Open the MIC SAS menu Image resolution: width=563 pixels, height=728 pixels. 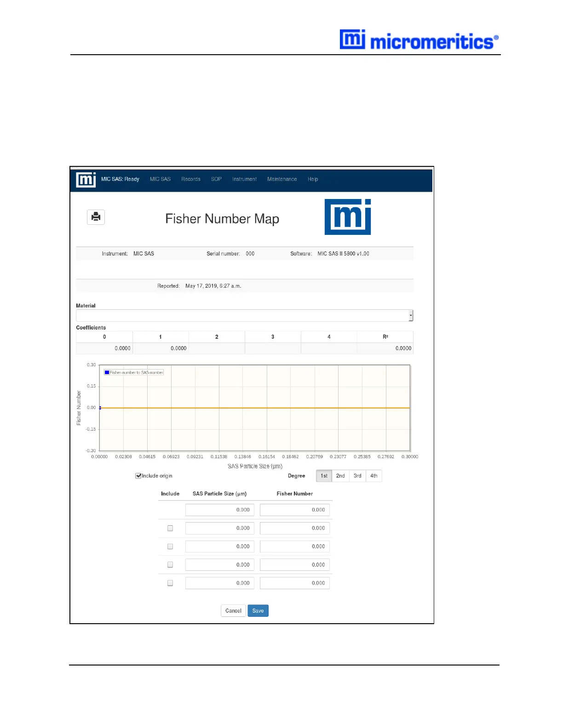coord(160,179)
